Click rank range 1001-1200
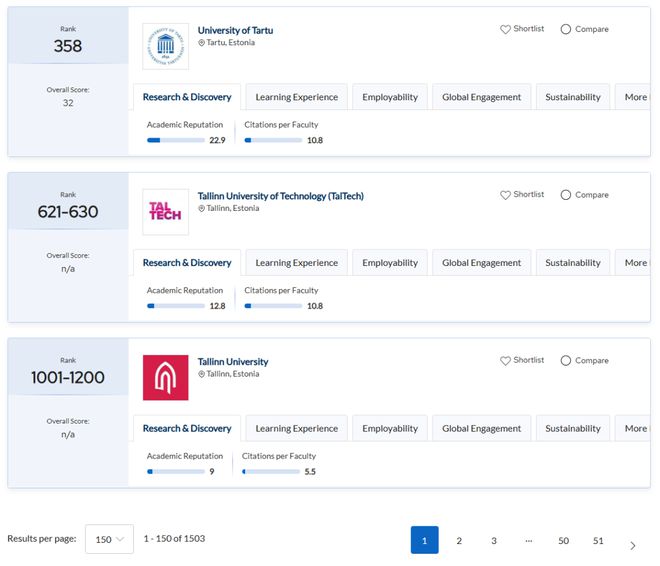The height and width of the screenshot is (566, 660). click(x=68, y=377)
